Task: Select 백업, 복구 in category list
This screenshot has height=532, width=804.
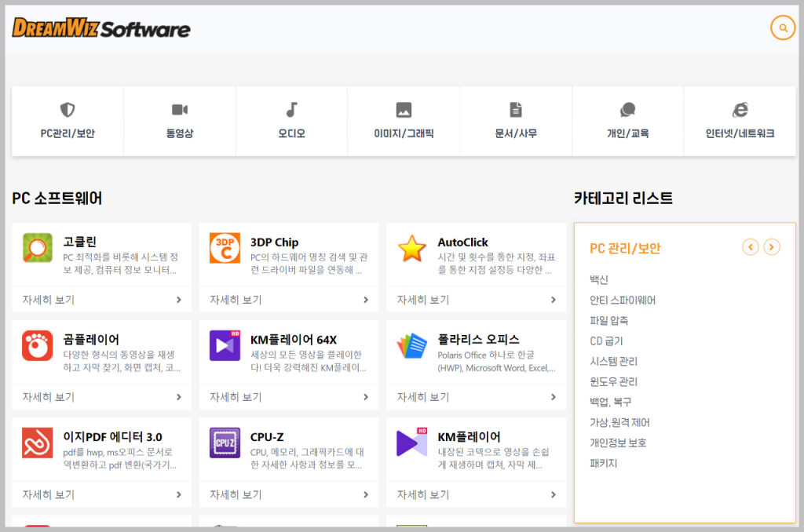Action: click(610, 402)
